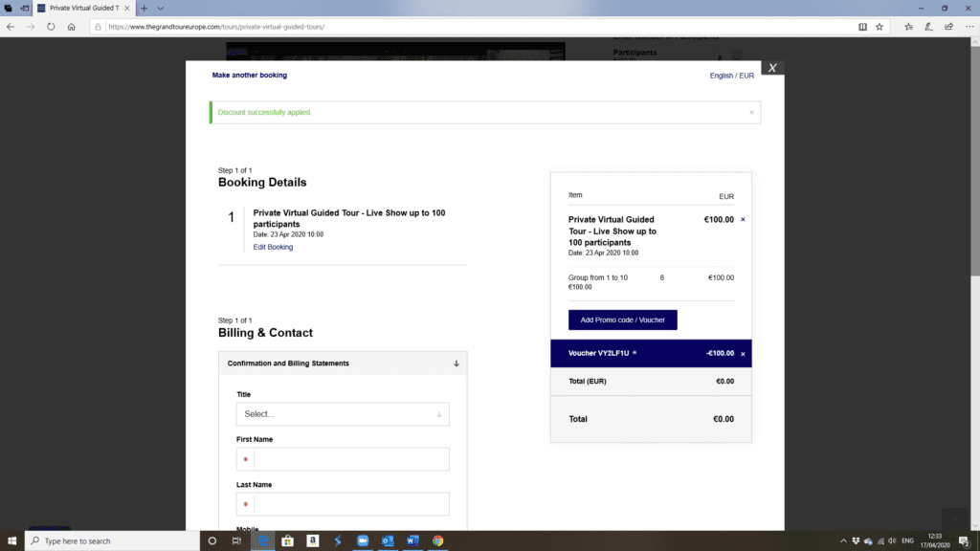Show tab previews chevron

161,8
